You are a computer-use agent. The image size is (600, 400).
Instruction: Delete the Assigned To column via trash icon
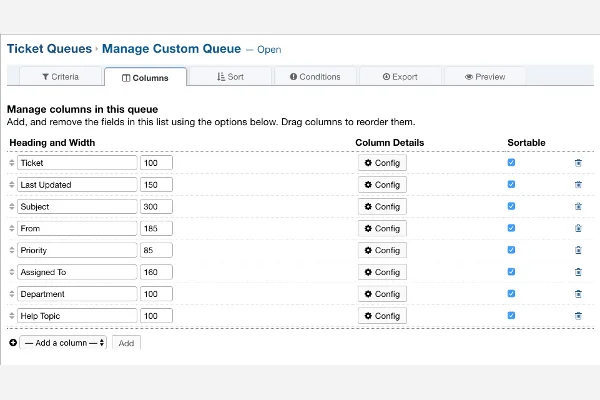(578, 272)
